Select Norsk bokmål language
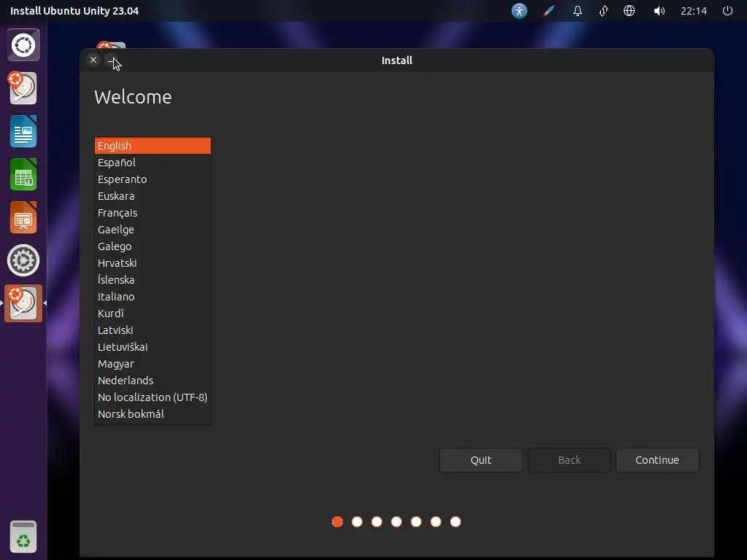747x560 pixels. pos(152,414)
